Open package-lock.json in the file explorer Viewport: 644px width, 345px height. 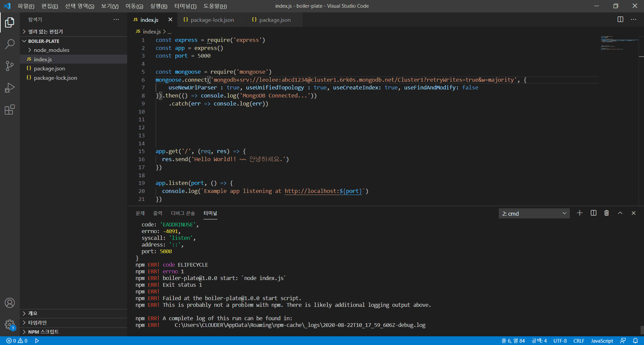73,78
